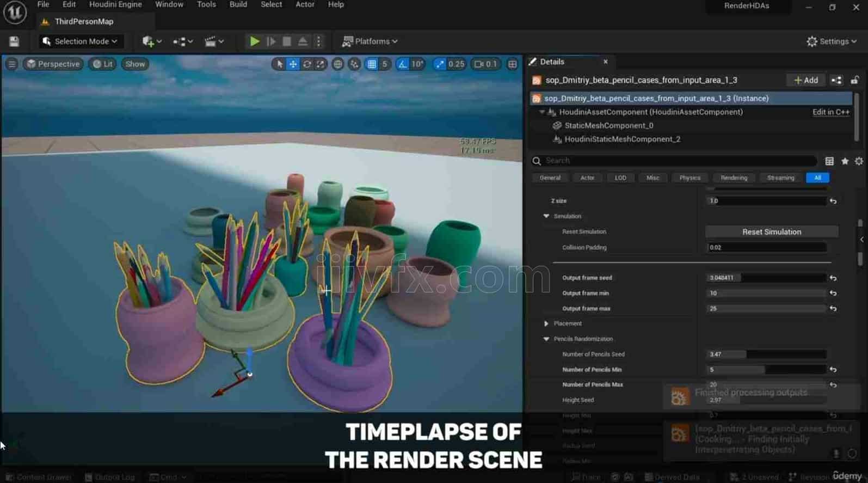Click Edit in C++ link
This screenshot has height=483, width=868.
pyautogui.click(x=830, y=112)
